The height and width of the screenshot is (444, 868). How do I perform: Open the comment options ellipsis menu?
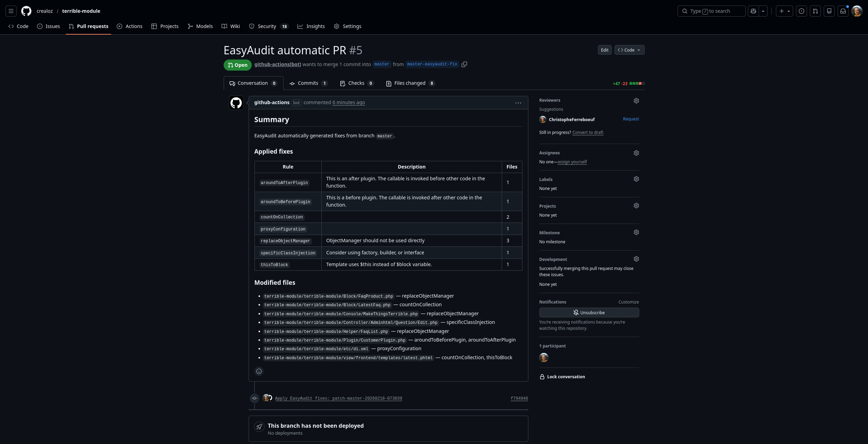pos(518,103)
